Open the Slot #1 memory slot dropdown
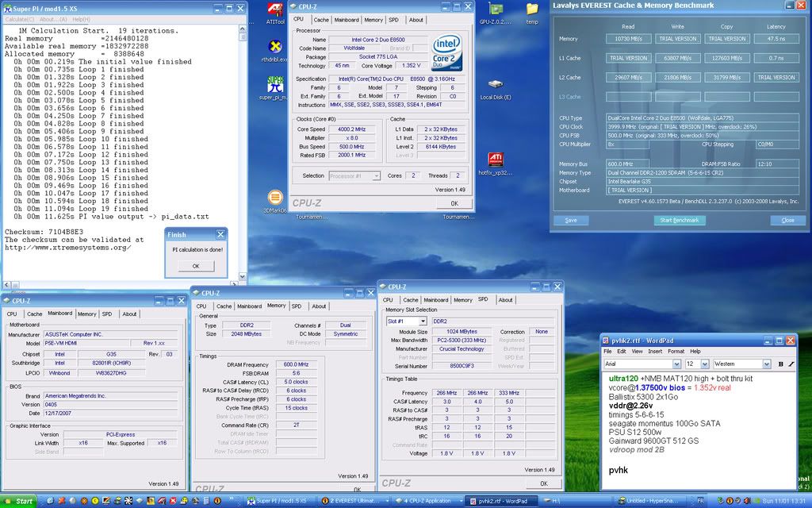This screenshot has width=812, height=508. click(423, 321)
